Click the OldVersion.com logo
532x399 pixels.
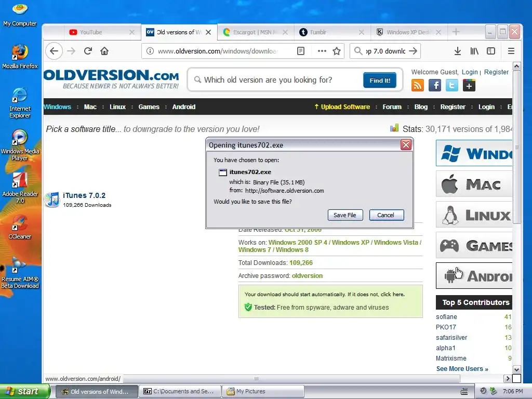pos(111,79)
